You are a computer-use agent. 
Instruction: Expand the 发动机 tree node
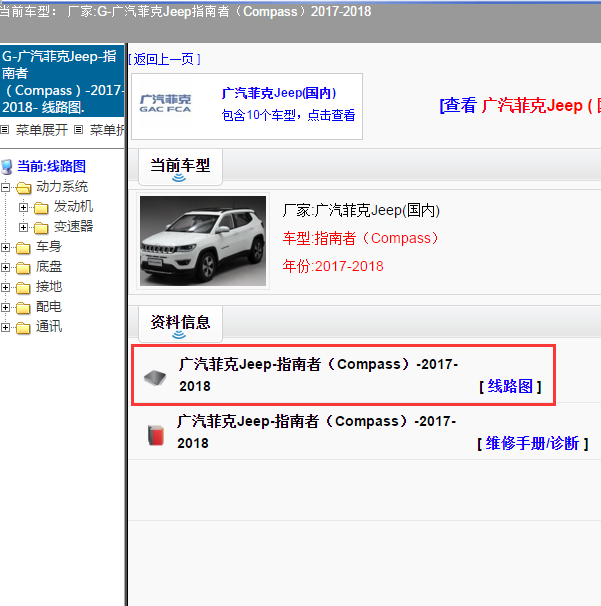coord(23,208)
